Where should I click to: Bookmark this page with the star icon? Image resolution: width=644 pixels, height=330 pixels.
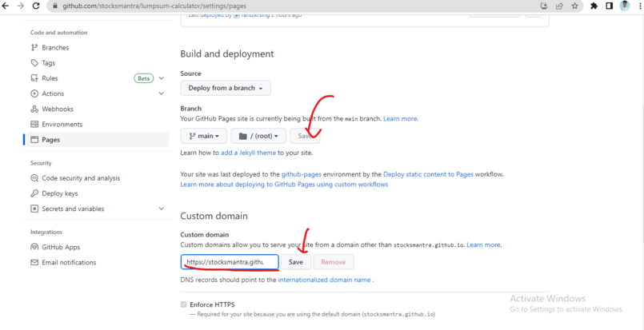coord(574,6)
